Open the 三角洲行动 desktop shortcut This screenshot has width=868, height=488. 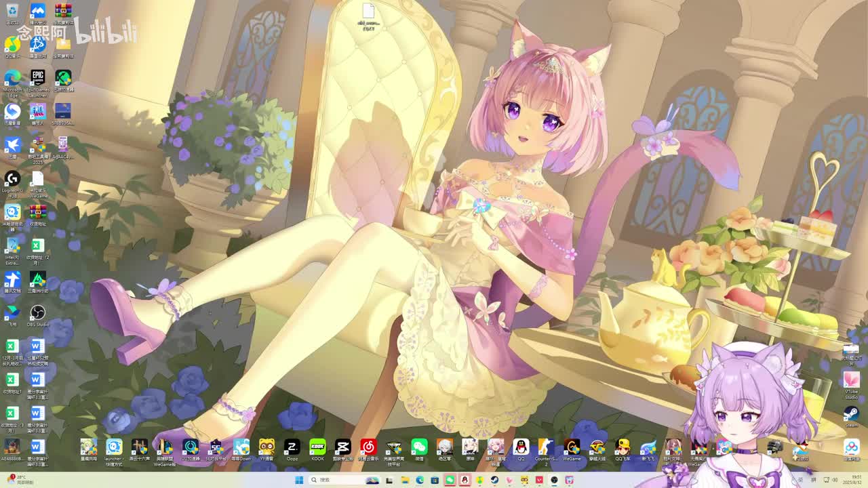[x=38, y=282]
